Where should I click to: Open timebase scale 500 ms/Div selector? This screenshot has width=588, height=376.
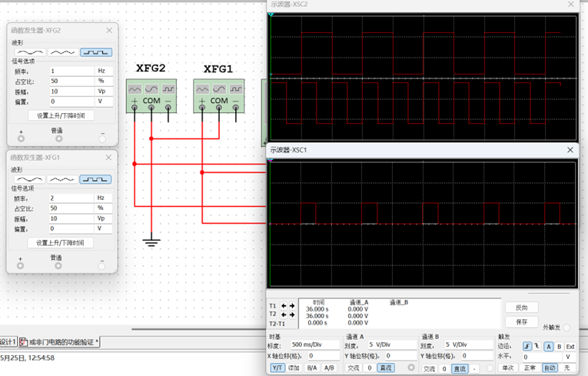(315, 344)
